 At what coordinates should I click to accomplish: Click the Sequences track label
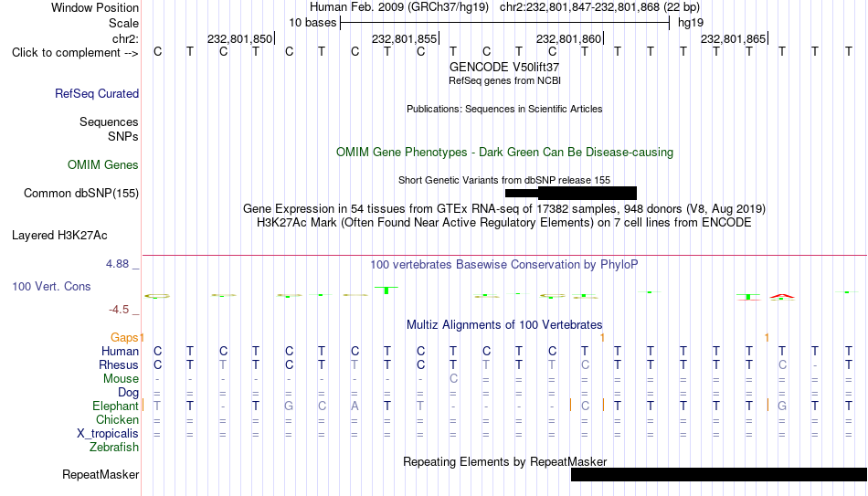click(x=109, y=121)
